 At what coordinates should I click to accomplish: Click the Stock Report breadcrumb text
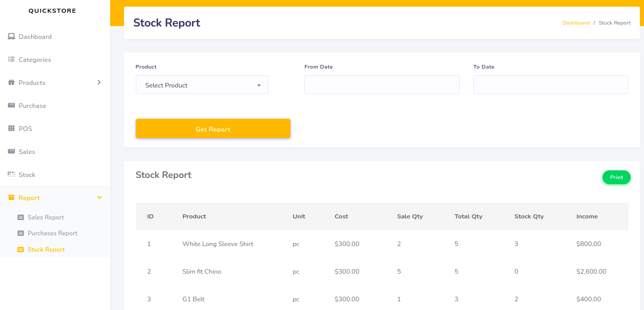point(614,23)
